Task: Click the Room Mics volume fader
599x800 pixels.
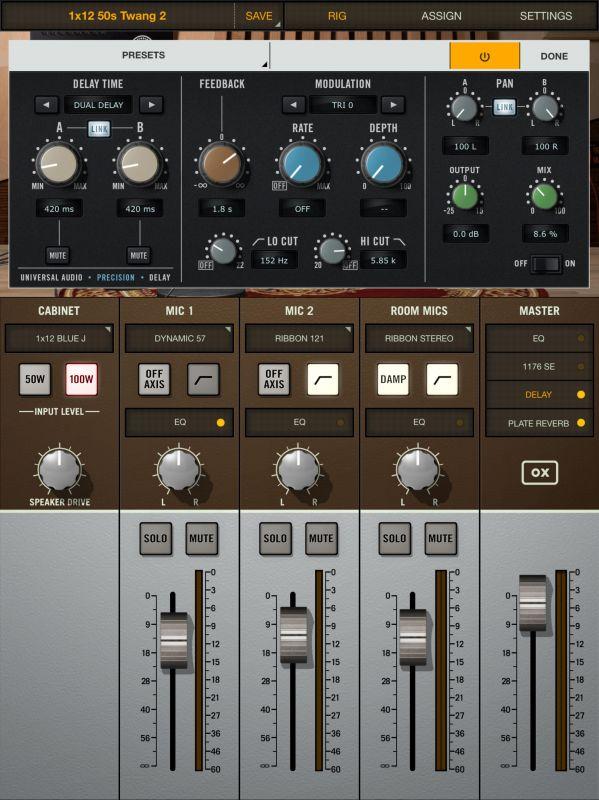Action: pyautogui.click(x=412, y=637)
